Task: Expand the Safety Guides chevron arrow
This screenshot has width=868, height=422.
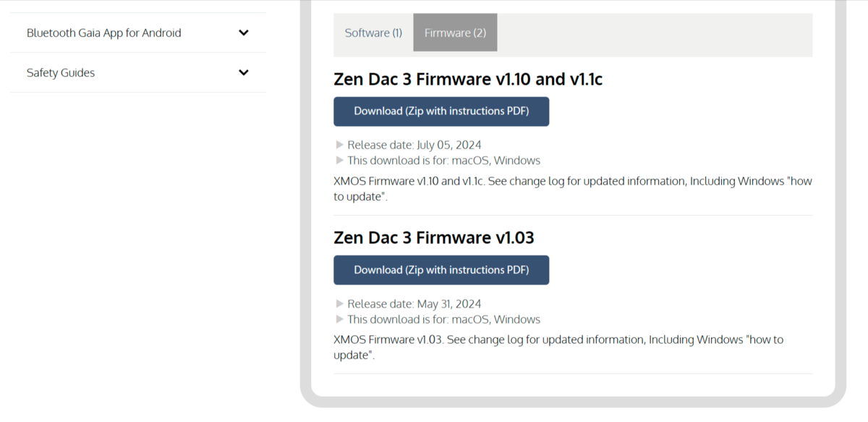Action: click(244, 72)
